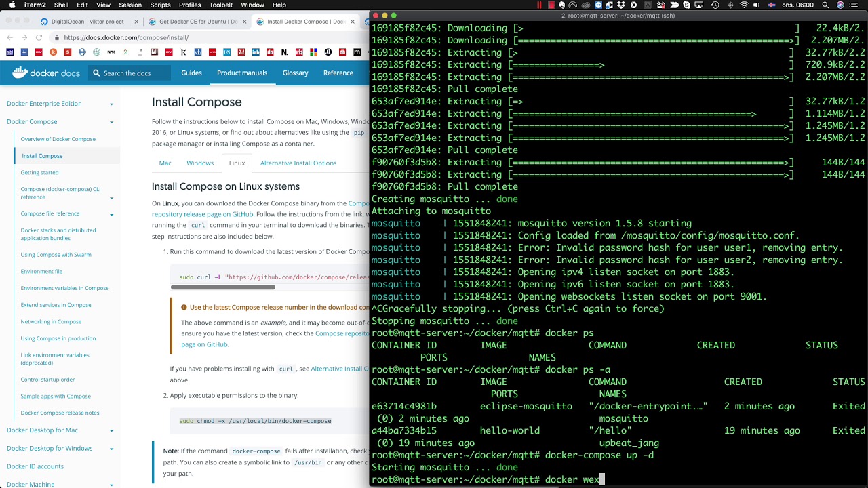Open the M! bookmark icon
Screen dimensions: 868x488
[x=155, y=52]
